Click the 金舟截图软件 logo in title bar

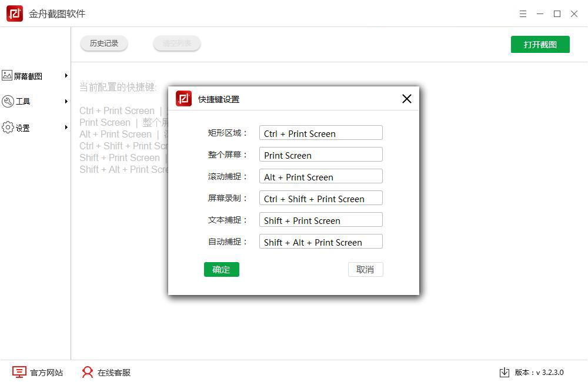click(14, 14)
